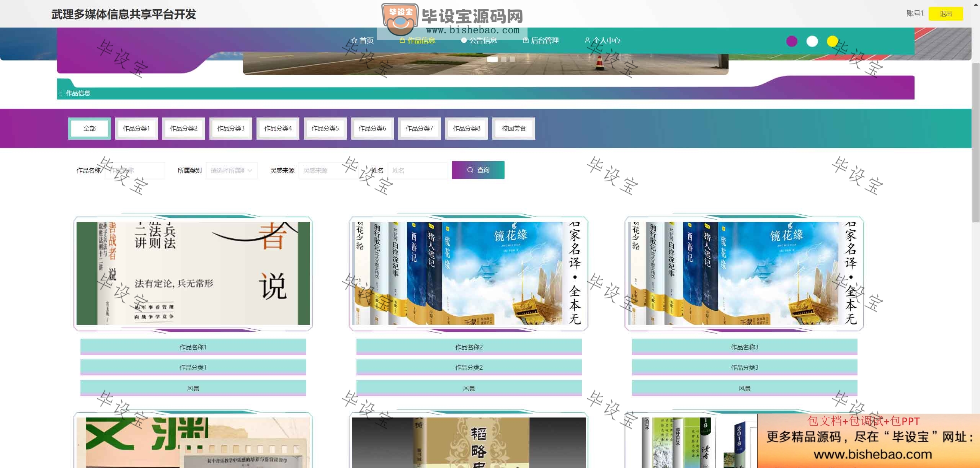Click the site title 武理多媒体信息共享平台开发
This screenshot has height=468, width=980.
coord(124,14)
